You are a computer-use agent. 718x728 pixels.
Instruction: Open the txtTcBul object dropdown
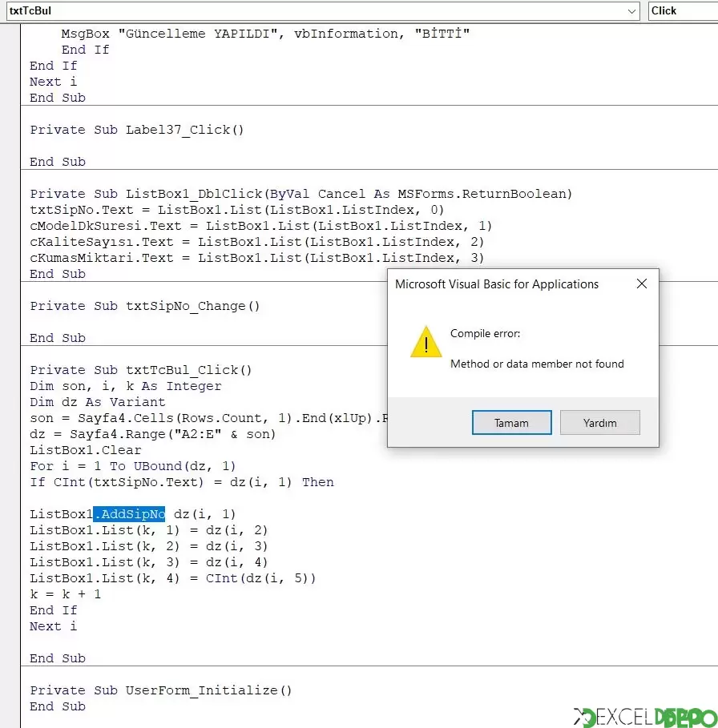(631, 11)
